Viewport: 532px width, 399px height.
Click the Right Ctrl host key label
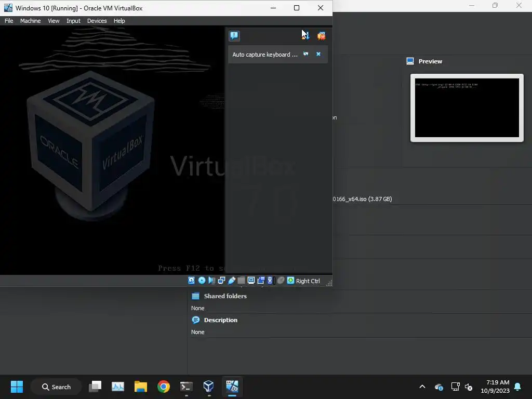click(308, 281)
